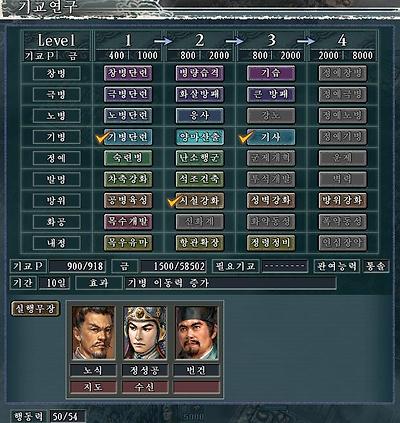Select the 창병 category row label
This screenshot has height=423, width=400.
point(56,73)
